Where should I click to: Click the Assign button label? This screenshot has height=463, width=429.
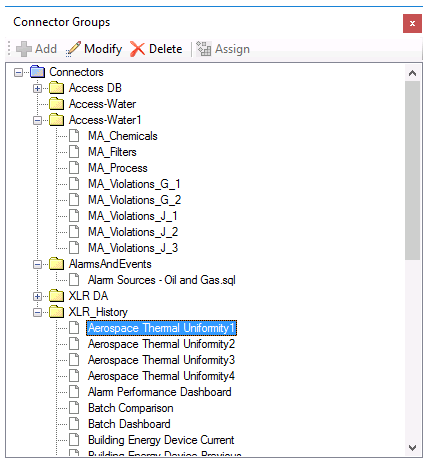[x=232, y=49]
